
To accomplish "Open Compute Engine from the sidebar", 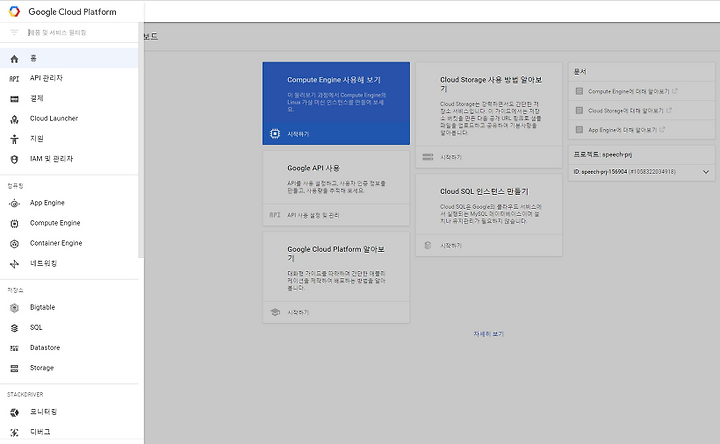I will coord(69,223).
